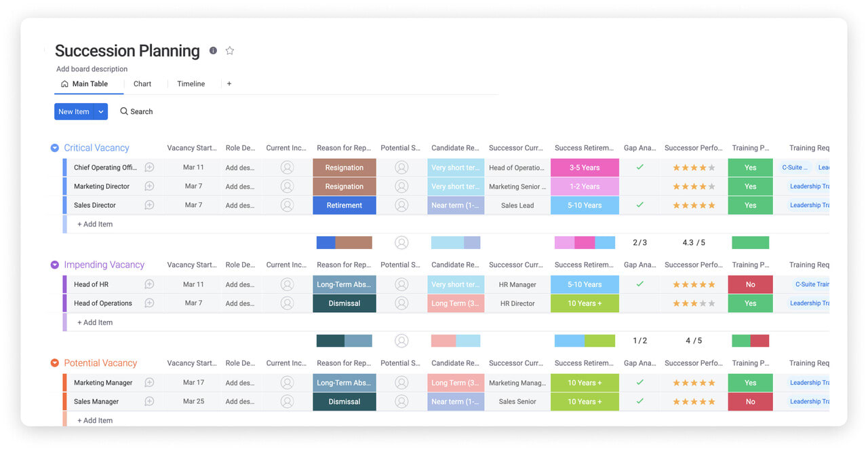
Task: Toggle Gap Analysis check for Chief Operating Officer
Action: [x=639, y=167]
